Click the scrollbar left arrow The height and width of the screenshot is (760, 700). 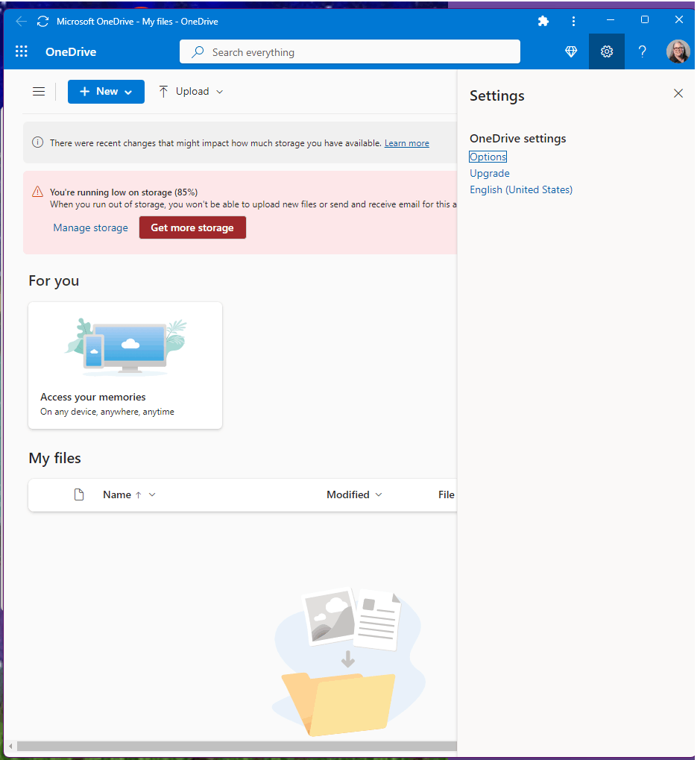click(10, 746)
